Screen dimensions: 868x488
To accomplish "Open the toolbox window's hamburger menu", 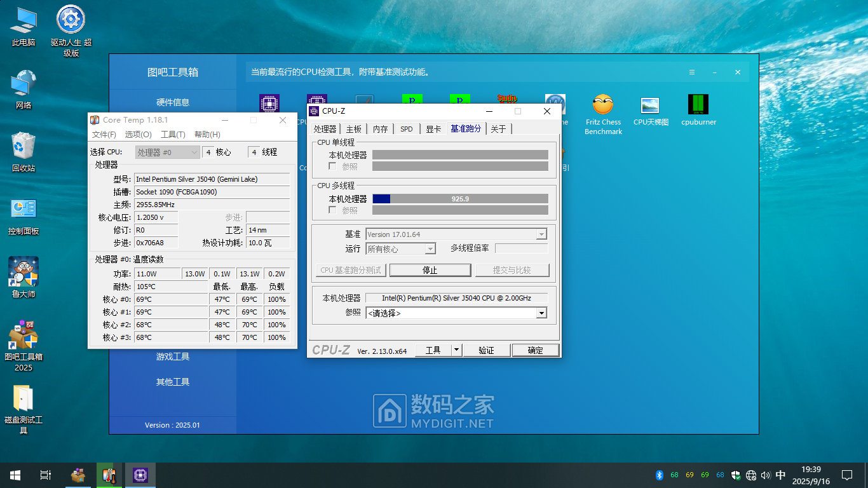I will click(693, 72).
